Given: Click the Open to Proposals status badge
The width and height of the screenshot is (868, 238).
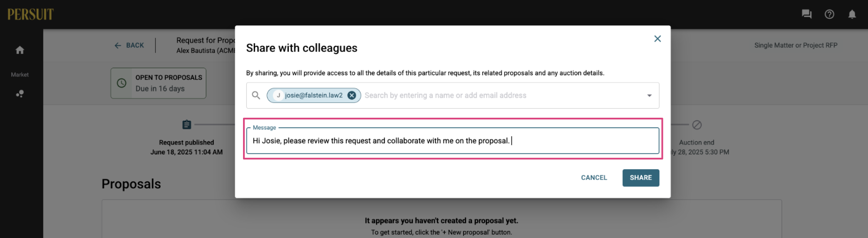Looking at the screenshot, I should [x=158, y=83].
